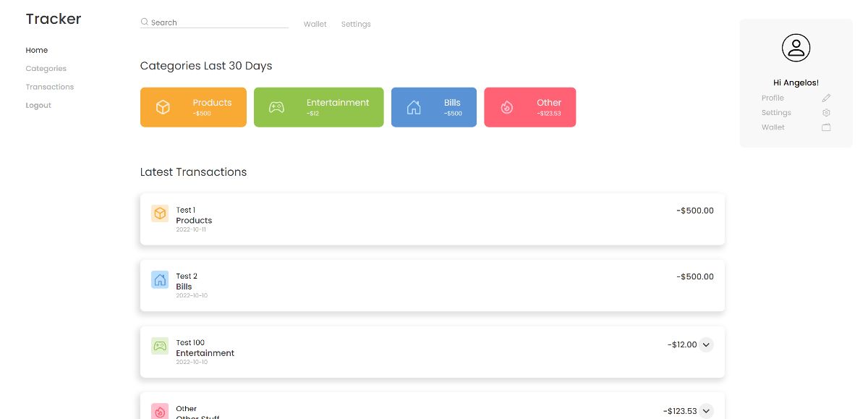Click the gamepad icon in Entertainment card
The width and height of the screenshot is (868, 419).
coord(276,107)
